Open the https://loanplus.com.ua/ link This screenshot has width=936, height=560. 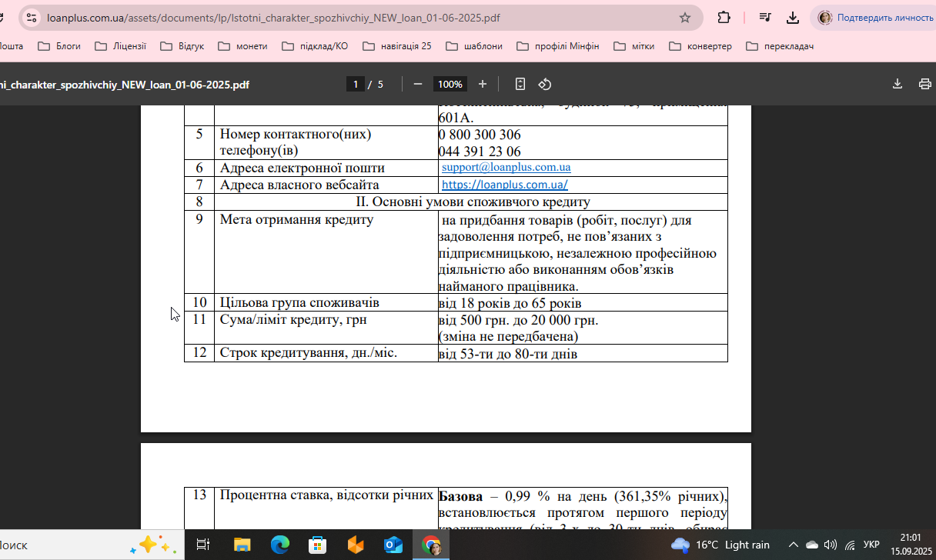pos(505,185)
